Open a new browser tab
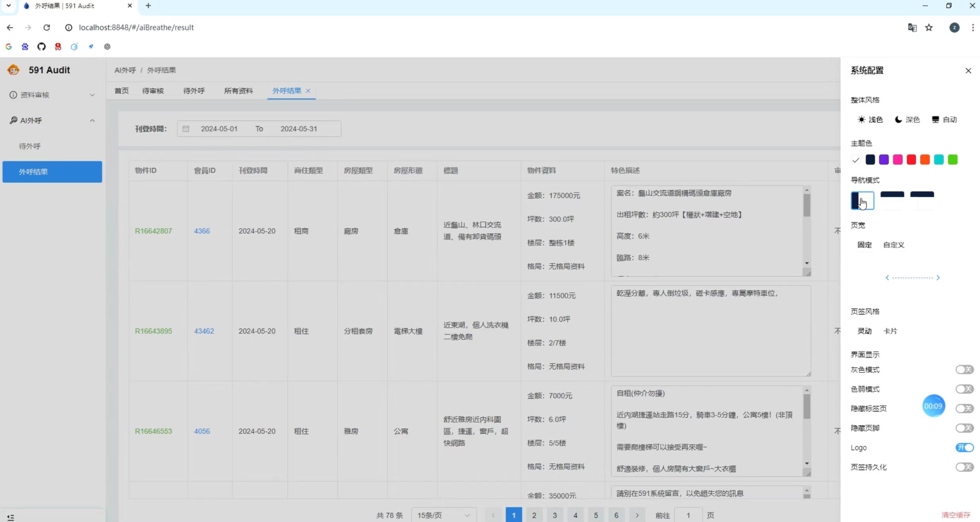This screenshot has width=980, height=522. click(x=148, y=6)
